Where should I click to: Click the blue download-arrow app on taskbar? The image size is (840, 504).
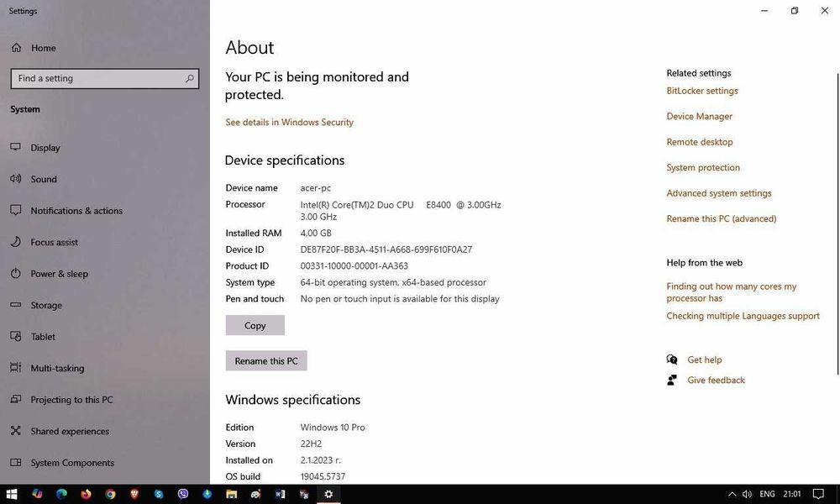click(x=207, y=494)
